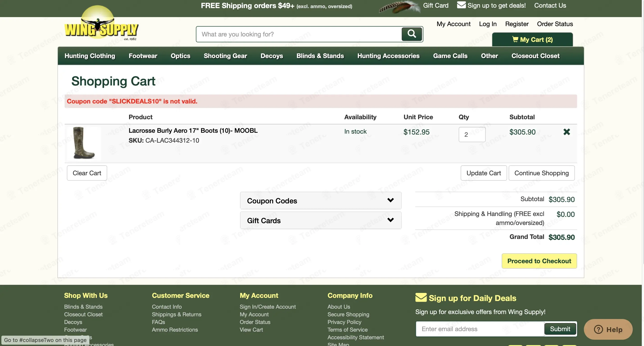Screen dimensions: 644x346
Task: Open footer Decoys link
Action: coord(73,322)
